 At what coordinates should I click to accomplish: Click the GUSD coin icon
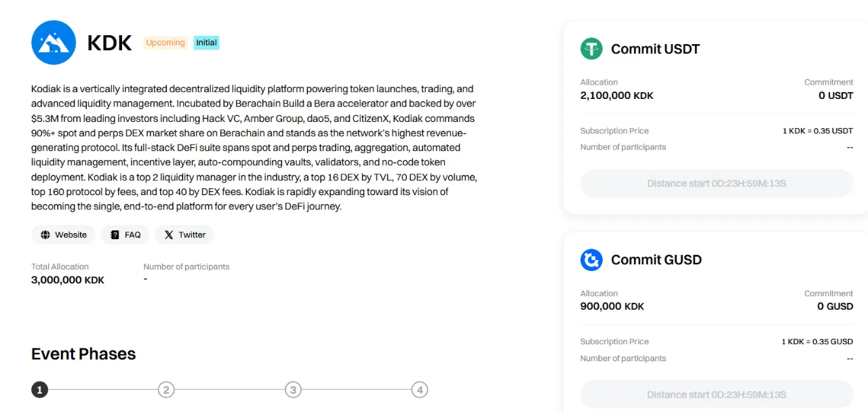tap(591, 260)
